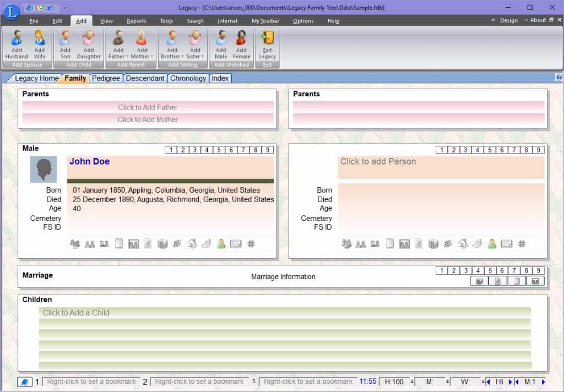Click 'Click to add Person'
This screenshot has height=392, width=564.
(x=378, y=161)
